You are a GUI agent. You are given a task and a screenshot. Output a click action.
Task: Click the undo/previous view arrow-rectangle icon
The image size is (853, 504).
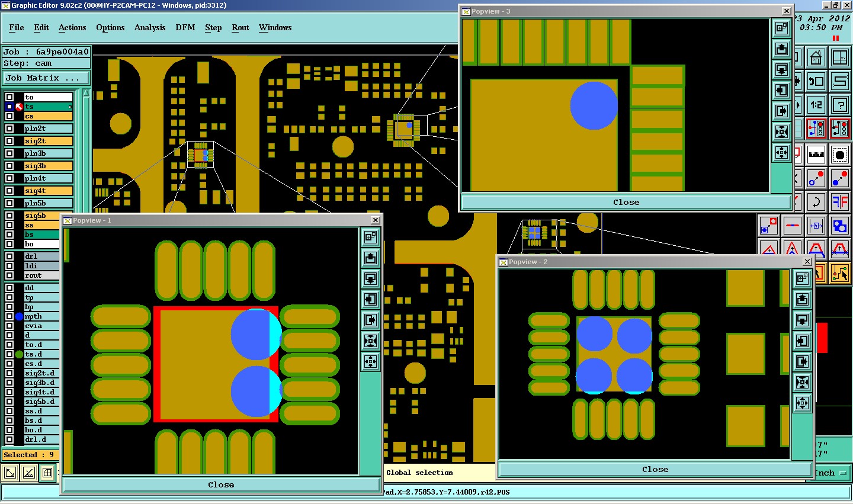[816, 82]
